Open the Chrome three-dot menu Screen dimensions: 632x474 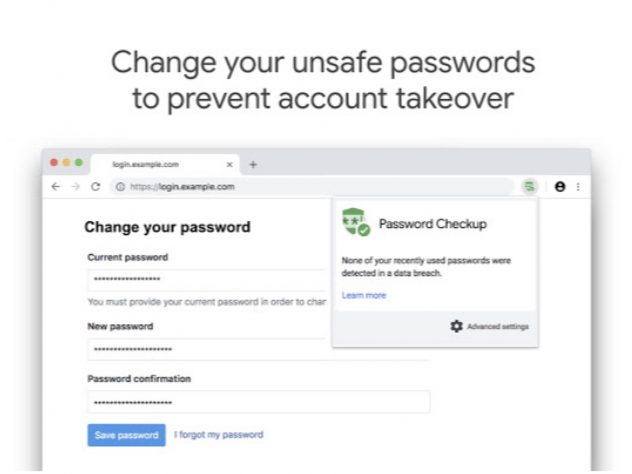coord(578,186)
